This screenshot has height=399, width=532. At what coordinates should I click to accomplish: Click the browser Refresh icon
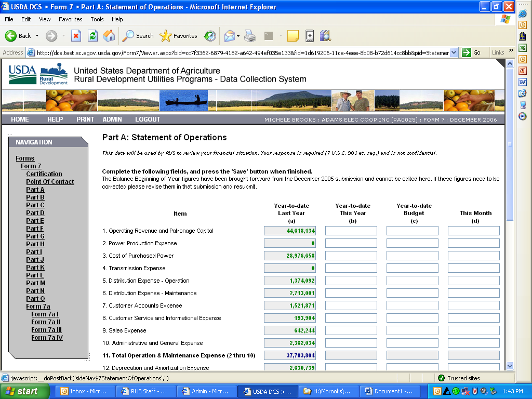92,36
